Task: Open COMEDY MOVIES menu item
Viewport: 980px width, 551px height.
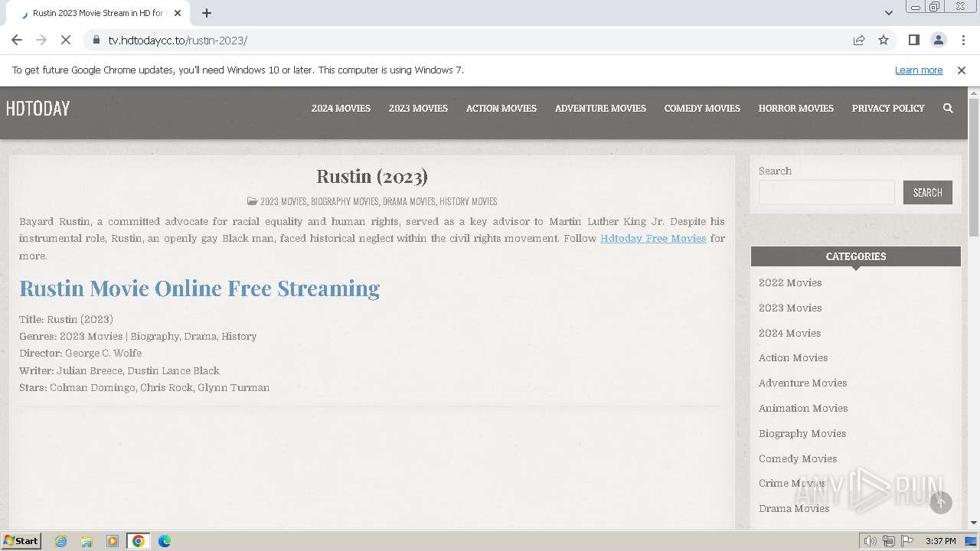Action: coord(702,108)
